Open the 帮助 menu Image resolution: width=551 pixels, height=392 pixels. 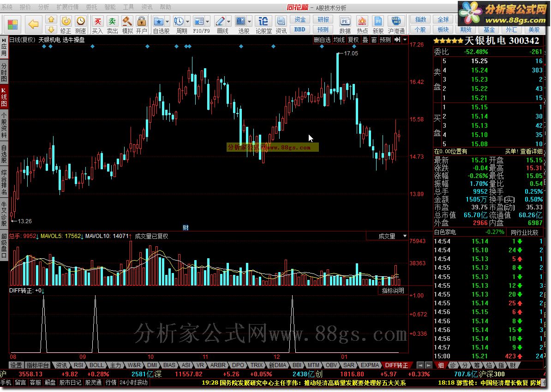click(166, 7)
